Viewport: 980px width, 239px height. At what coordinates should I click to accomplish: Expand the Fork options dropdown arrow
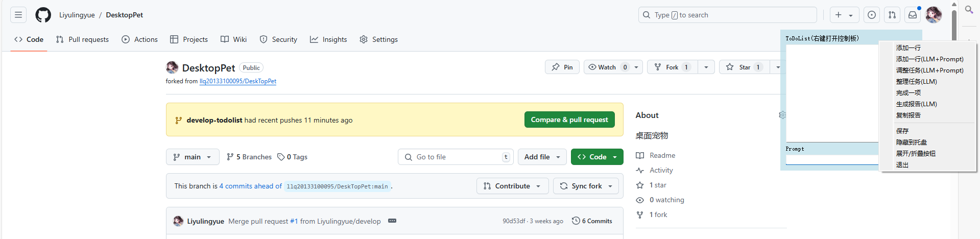click(706, 67)
